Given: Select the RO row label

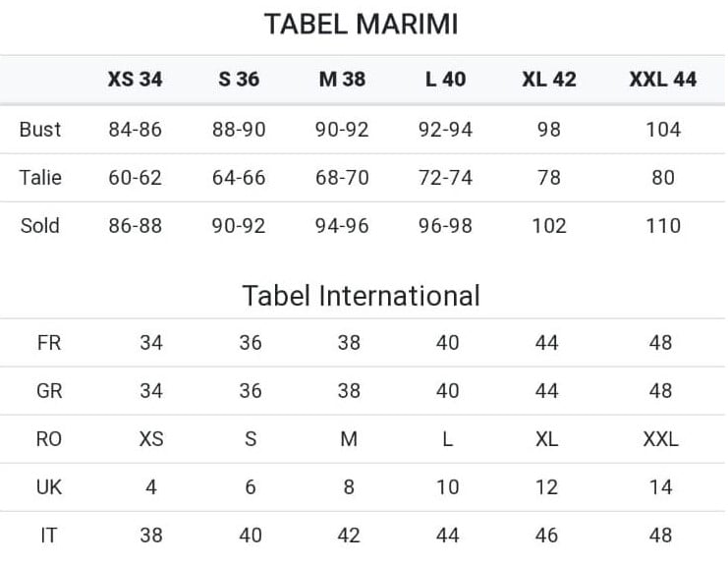Looking at the screenshot, I should click(49, 439).
